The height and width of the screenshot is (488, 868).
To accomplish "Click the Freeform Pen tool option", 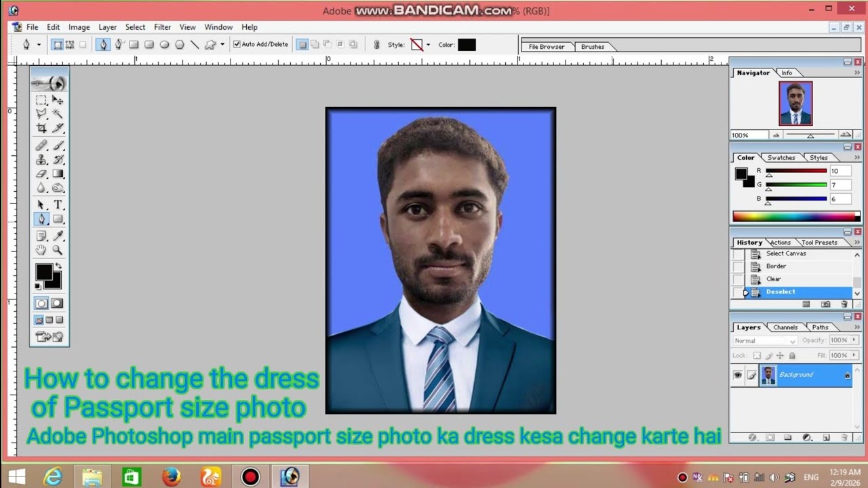I will pos(119,45).
